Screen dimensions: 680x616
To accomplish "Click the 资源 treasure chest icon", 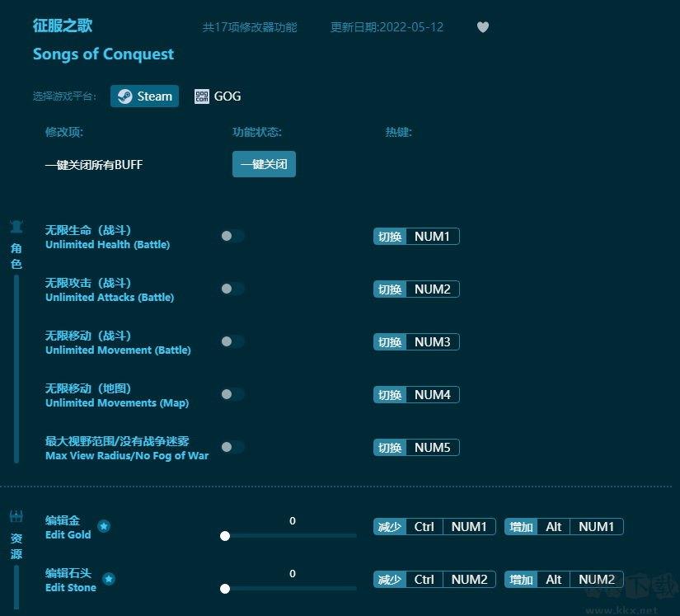I will pyautogui.click(x=16, y=516).
